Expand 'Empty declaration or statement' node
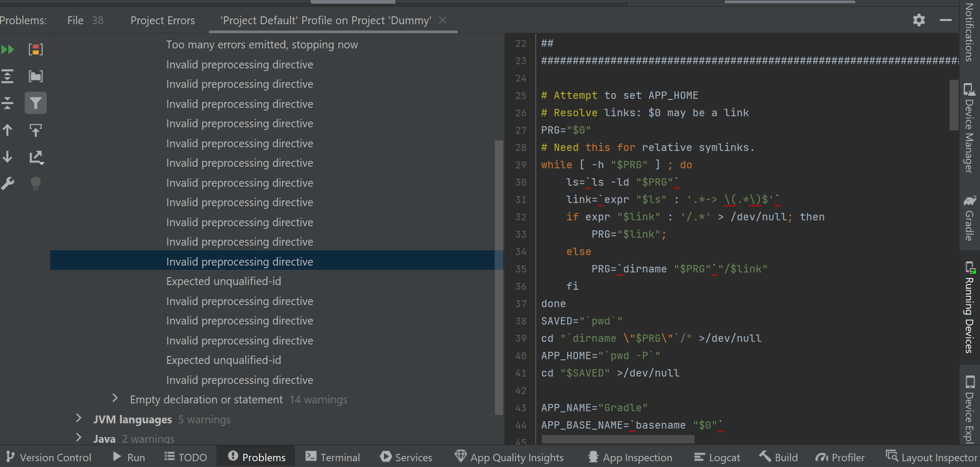 [115, 399]
